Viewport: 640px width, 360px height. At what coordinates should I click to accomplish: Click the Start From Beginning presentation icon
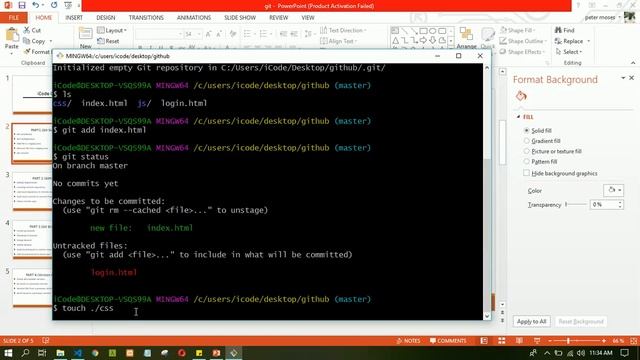(68, 5)
